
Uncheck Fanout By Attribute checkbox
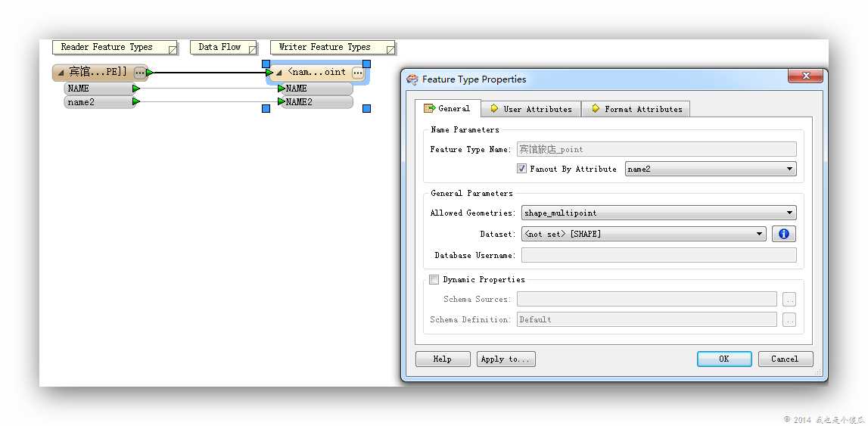[x=521, y=169]
